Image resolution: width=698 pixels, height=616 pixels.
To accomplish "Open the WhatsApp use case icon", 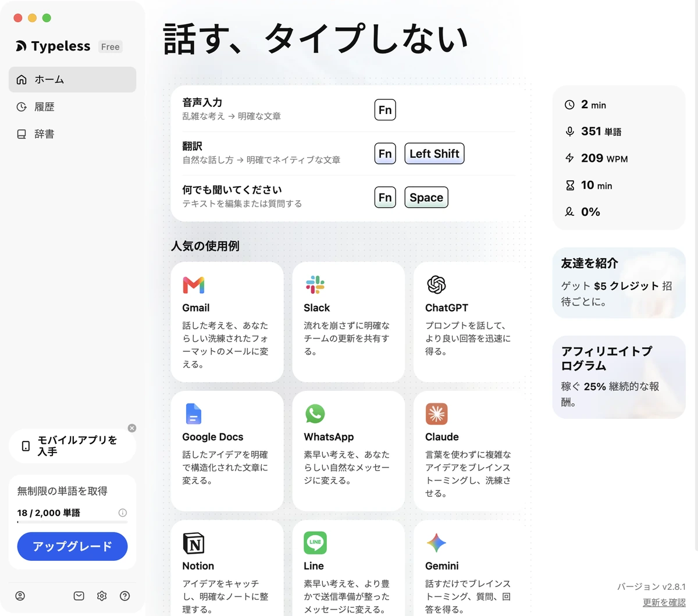I will pos(315,414).
